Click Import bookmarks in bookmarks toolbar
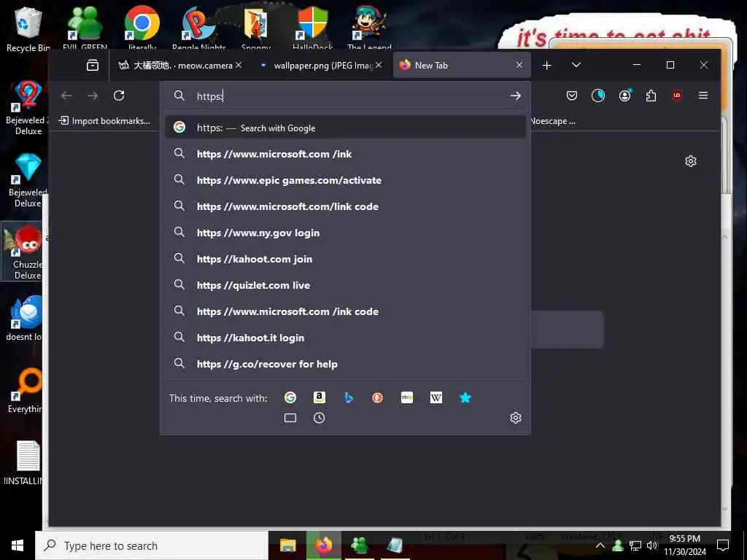Viewport: 747px width, 560px height. click(x=104, y=121)
